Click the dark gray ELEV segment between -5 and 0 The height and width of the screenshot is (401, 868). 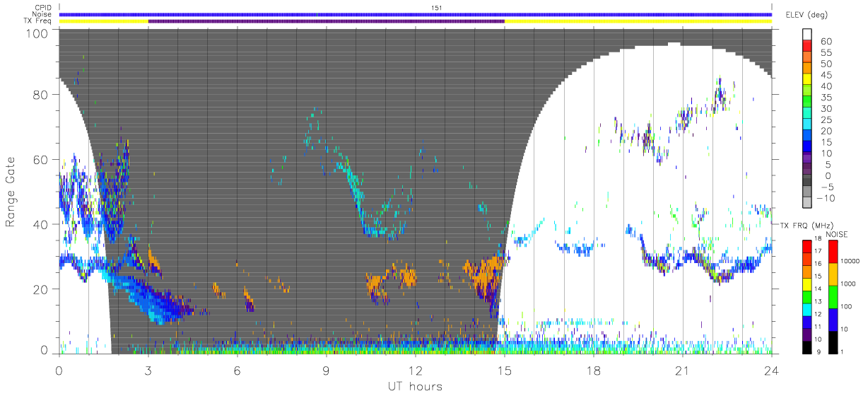(x=807, y=181)
